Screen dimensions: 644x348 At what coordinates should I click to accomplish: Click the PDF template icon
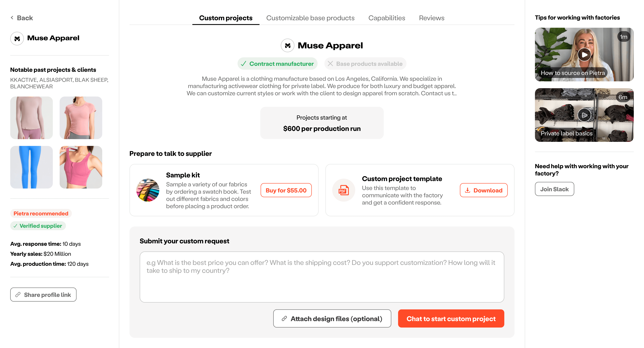point(343,190)
